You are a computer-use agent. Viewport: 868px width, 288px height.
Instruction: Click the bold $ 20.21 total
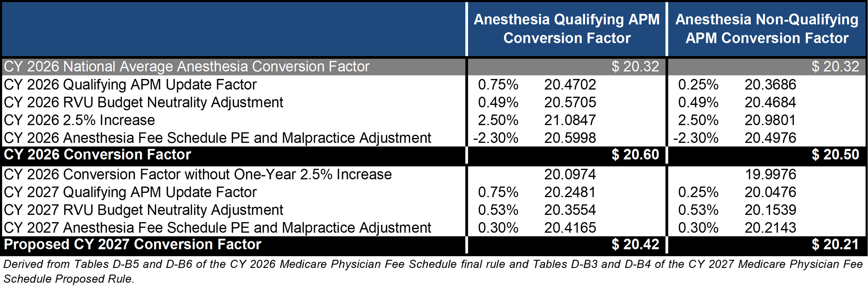835,244
